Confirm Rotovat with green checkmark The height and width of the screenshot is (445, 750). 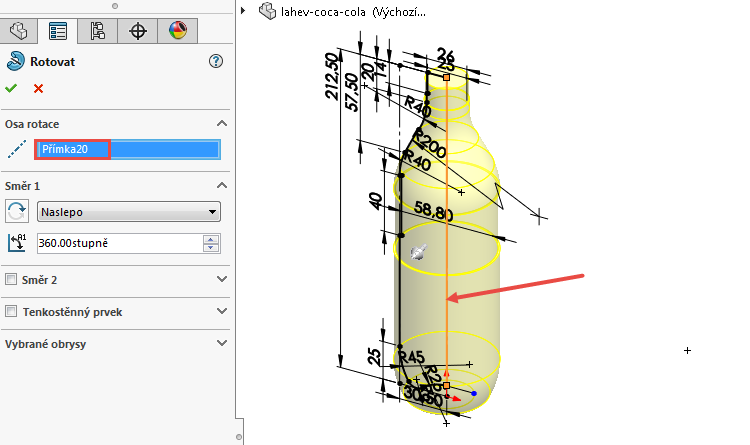pos(11,88)
